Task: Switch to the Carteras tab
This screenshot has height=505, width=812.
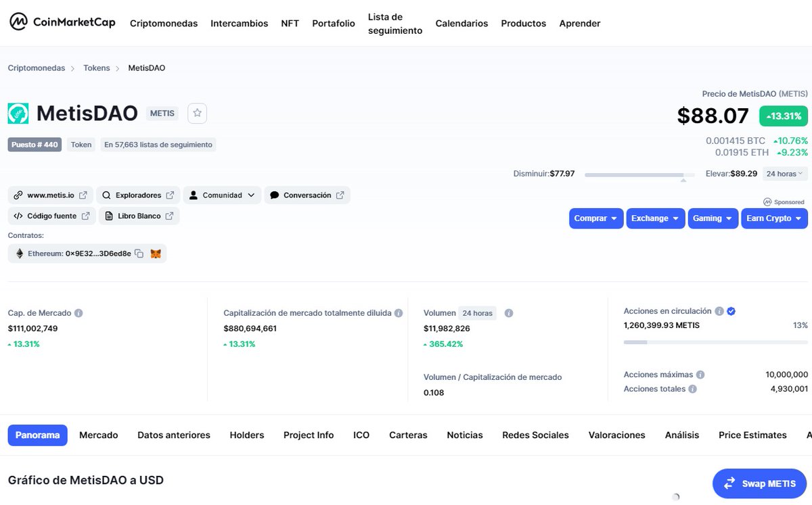Action: [x=408, y=435]
